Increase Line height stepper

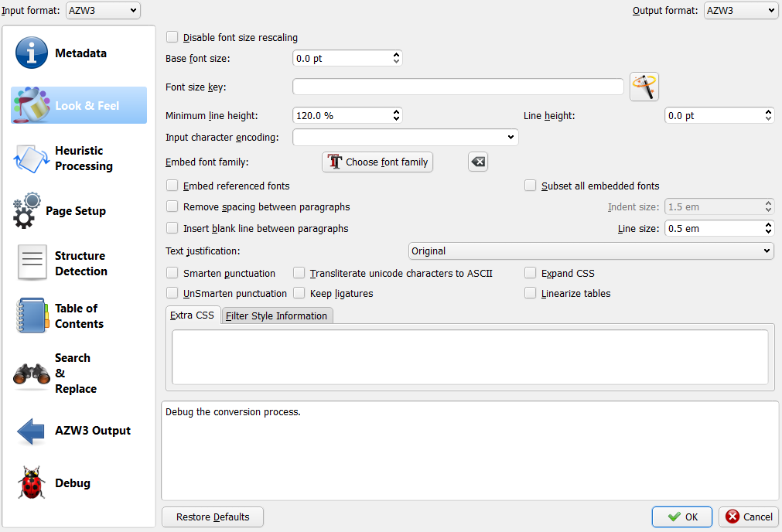[768, 112]
